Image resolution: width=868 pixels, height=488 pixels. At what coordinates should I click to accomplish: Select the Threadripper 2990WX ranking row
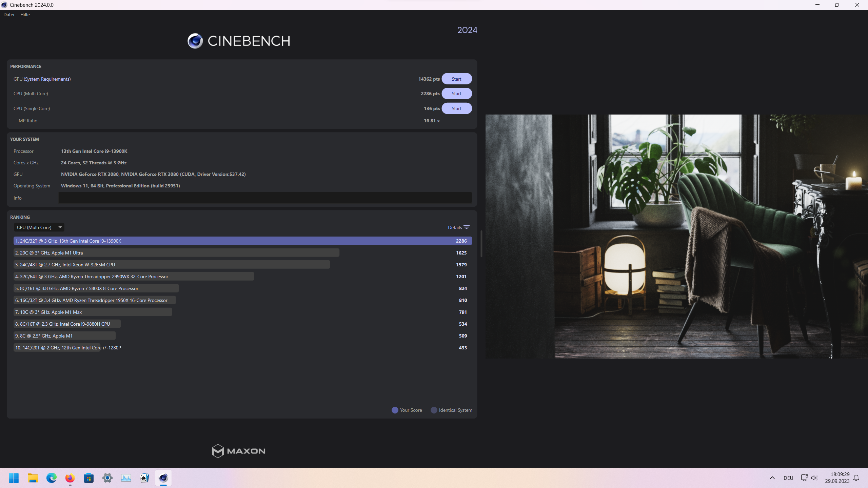click(243, 277)
